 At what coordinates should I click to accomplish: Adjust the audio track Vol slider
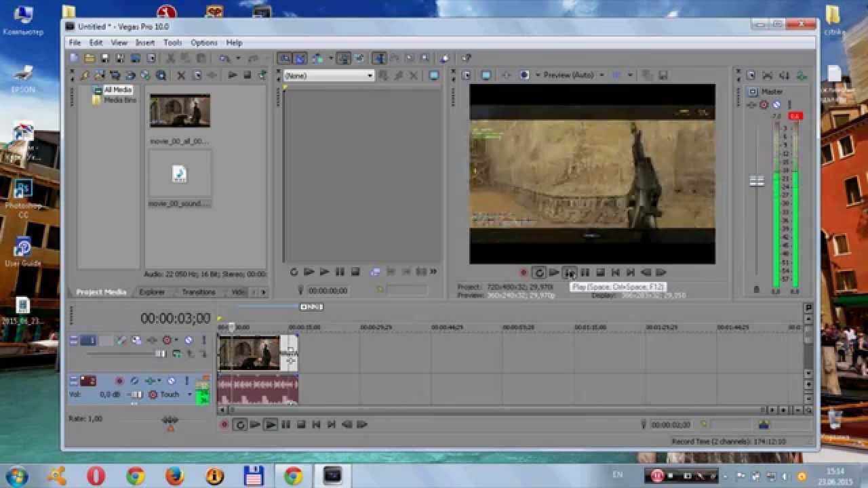[x=136, y=394]
